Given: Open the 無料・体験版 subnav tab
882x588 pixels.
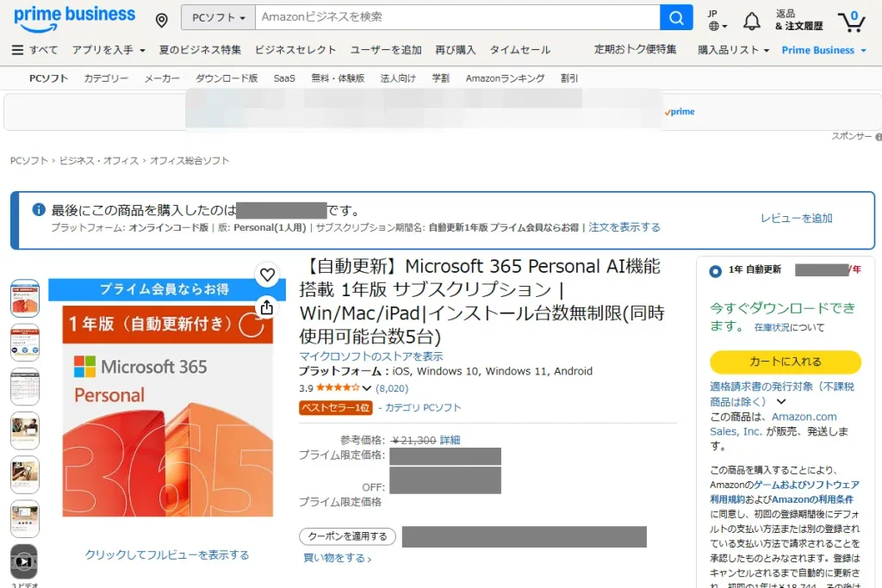Looking at the screenshot, I should pos(338,78).
